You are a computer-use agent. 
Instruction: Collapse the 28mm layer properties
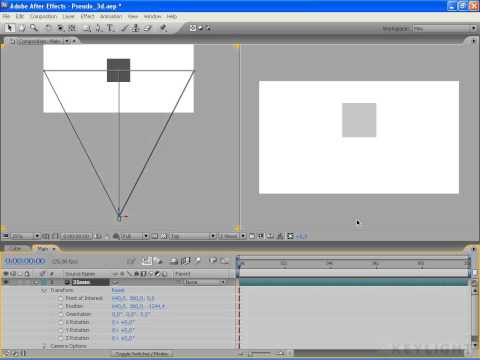pos(36,282)
